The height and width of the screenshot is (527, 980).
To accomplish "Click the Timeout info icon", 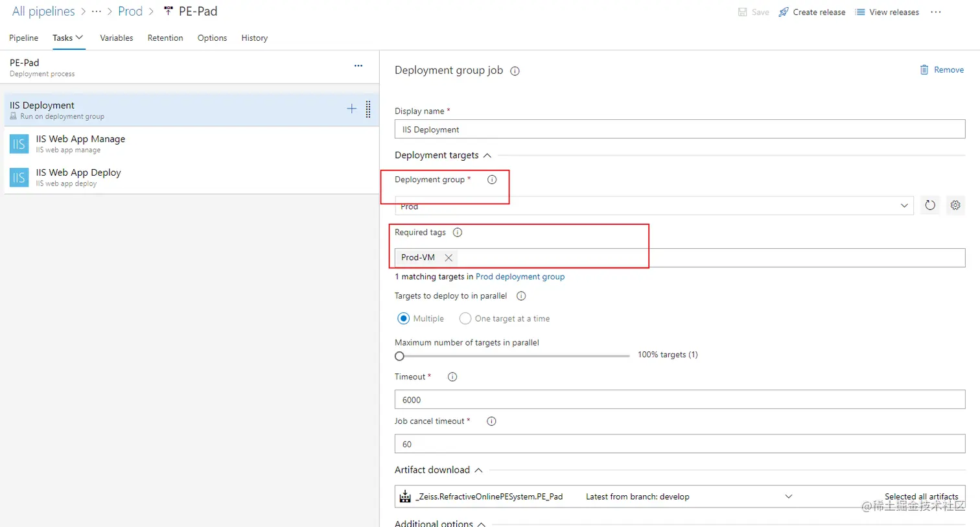I will click(x=452, y=377).
